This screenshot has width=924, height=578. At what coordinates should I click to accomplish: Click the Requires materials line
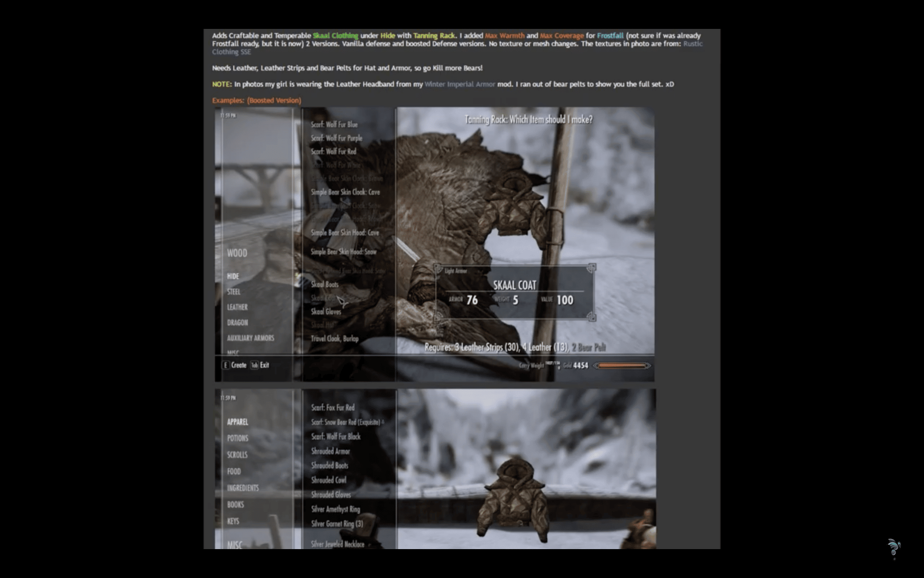point(515,348)
